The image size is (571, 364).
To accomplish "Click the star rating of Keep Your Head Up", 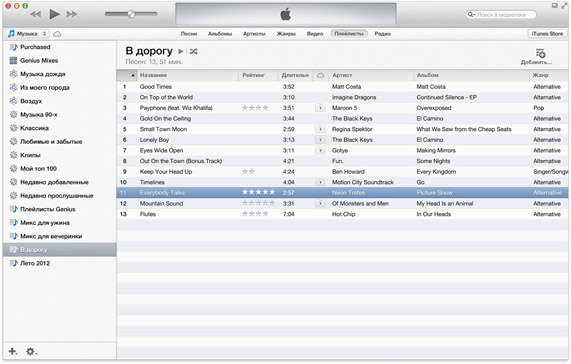I will [x=249, y=171].
